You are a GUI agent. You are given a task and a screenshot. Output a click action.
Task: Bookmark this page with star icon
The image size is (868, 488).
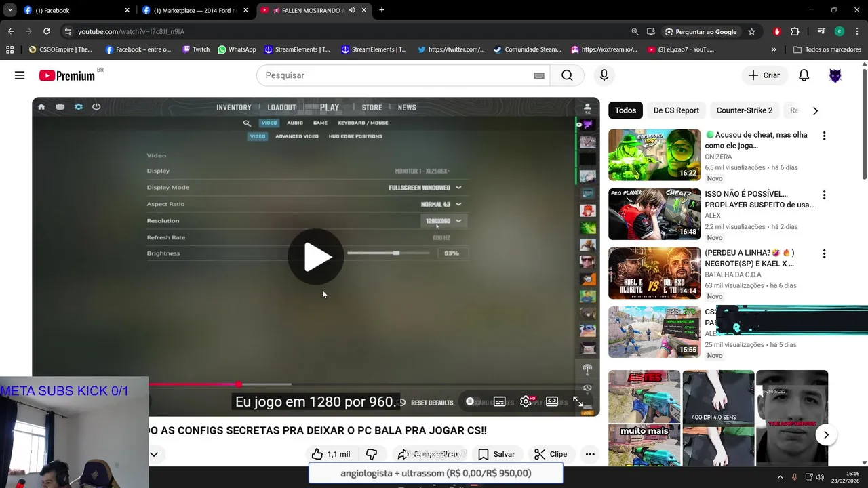(751, 31)
